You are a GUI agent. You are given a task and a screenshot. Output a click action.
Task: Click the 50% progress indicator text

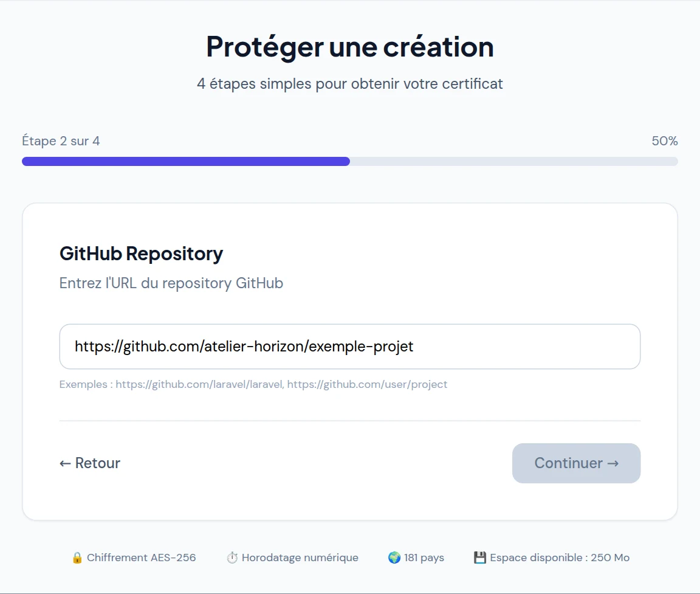point(665,141)
